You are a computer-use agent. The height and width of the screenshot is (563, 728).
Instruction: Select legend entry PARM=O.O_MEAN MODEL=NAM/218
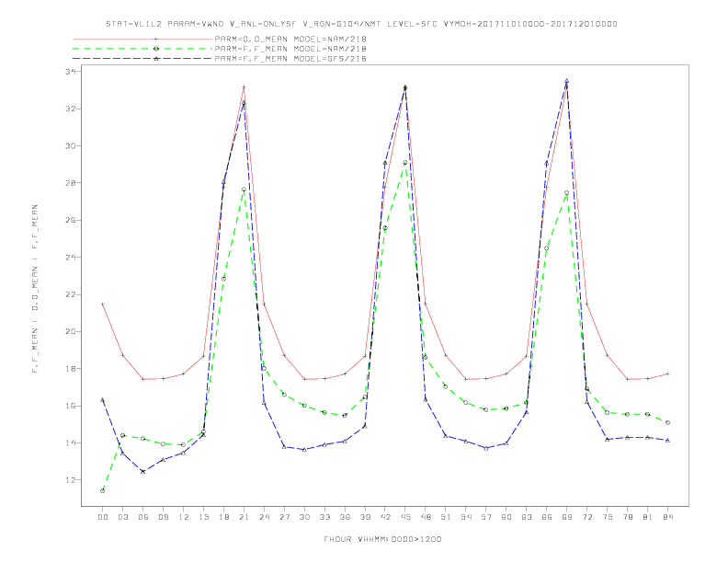tap(290, 39)
